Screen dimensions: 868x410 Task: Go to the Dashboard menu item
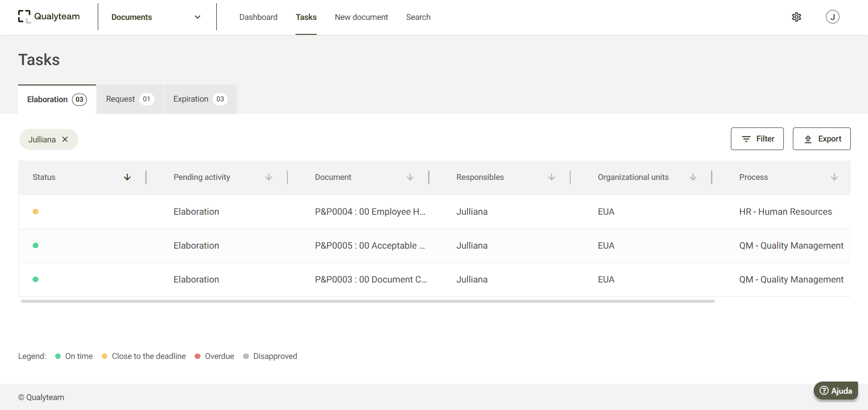pyautogui.click(x=258, y=17)
